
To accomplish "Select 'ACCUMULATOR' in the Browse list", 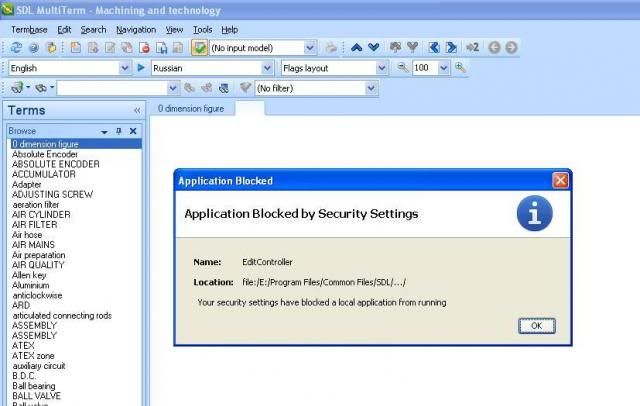I will 44,174.
